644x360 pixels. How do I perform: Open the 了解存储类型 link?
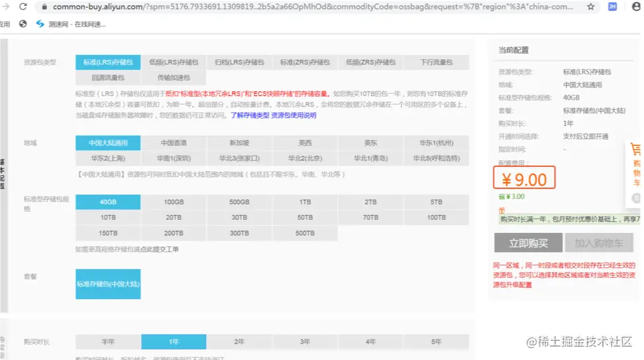pos(250,115)
